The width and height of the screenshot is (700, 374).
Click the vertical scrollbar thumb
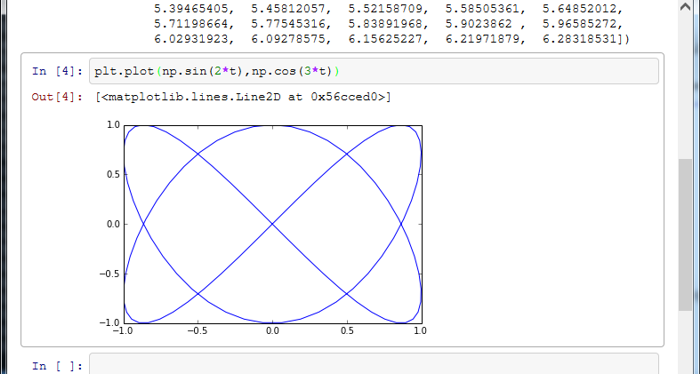click(x=685, y=235)
